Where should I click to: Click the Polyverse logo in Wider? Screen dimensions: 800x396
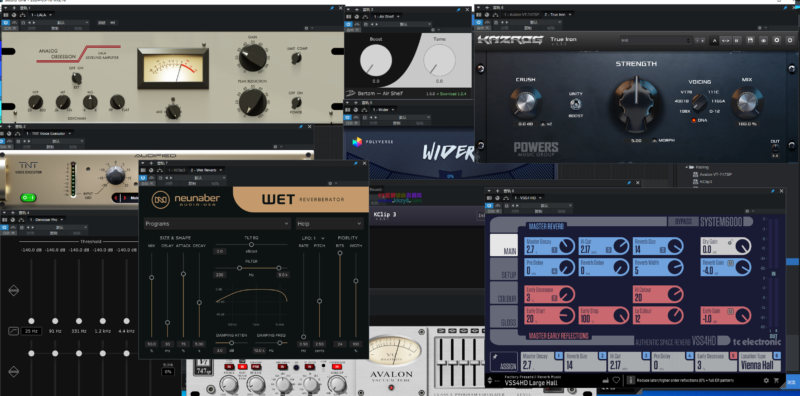coord(357,141)
